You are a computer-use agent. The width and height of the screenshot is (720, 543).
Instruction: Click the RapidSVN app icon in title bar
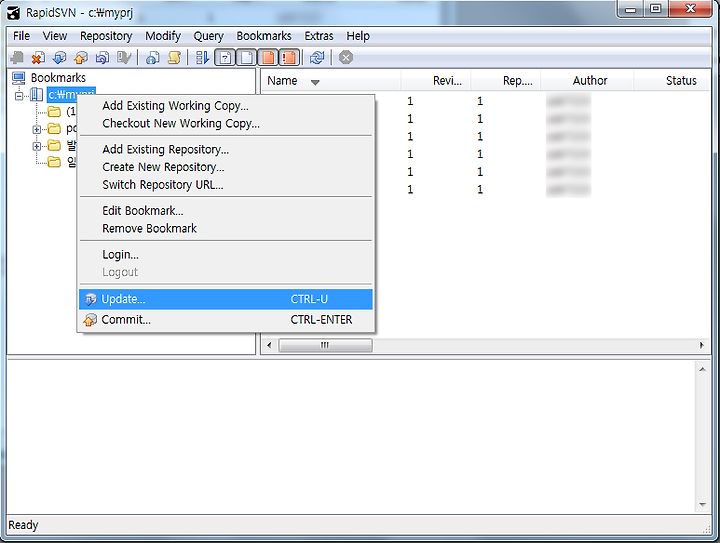click(14, 13)
